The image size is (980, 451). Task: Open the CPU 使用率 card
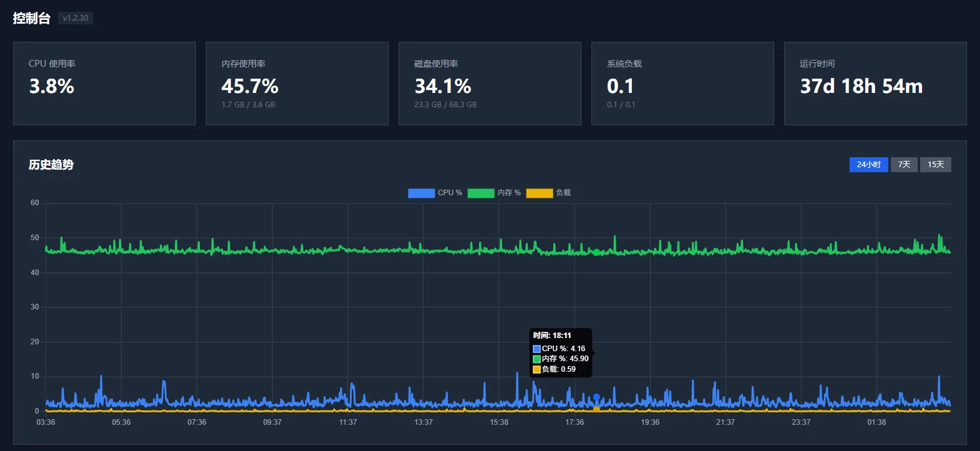tap(104, 84)
